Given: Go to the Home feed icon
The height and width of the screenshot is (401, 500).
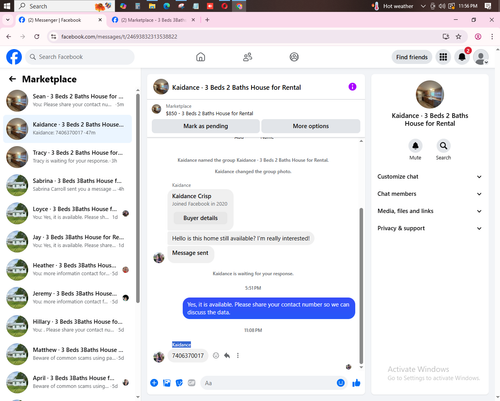Looking at the screenshot, I should [200, 57].
